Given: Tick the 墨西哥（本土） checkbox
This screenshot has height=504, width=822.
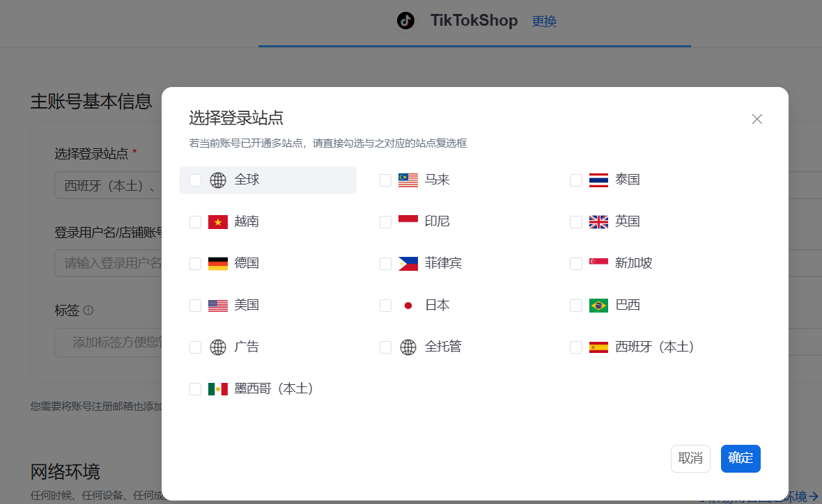Looking at the screenshot, I should click(x=195, y=389).
